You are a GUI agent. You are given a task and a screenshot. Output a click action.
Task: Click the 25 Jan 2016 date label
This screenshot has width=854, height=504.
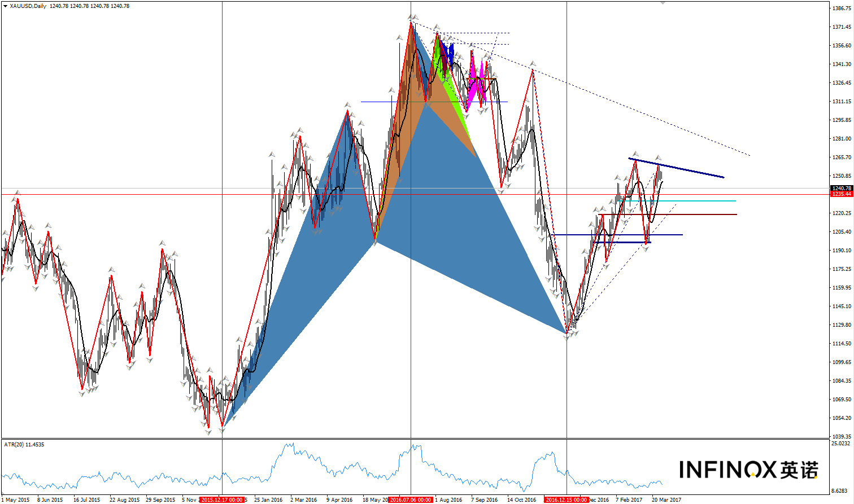pyautogui.click(x=268, y=499)
